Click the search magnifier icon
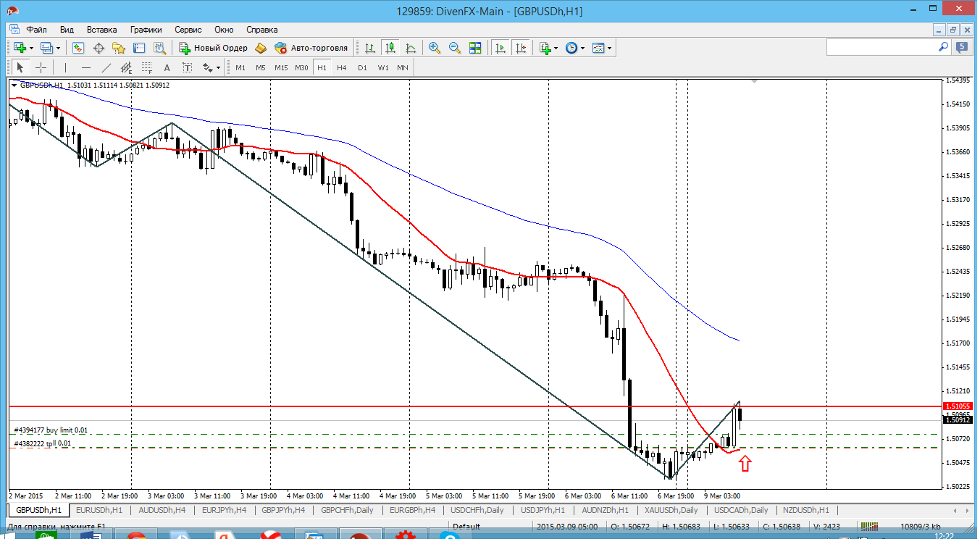The width and height of the screenshot is (980, 539). pos(944,47)
